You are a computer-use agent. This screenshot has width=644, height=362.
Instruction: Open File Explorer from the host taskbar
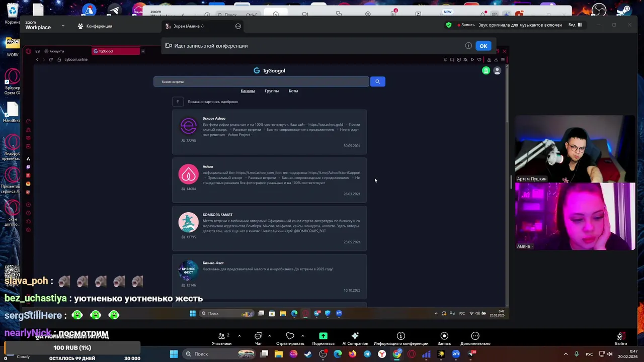279,354
